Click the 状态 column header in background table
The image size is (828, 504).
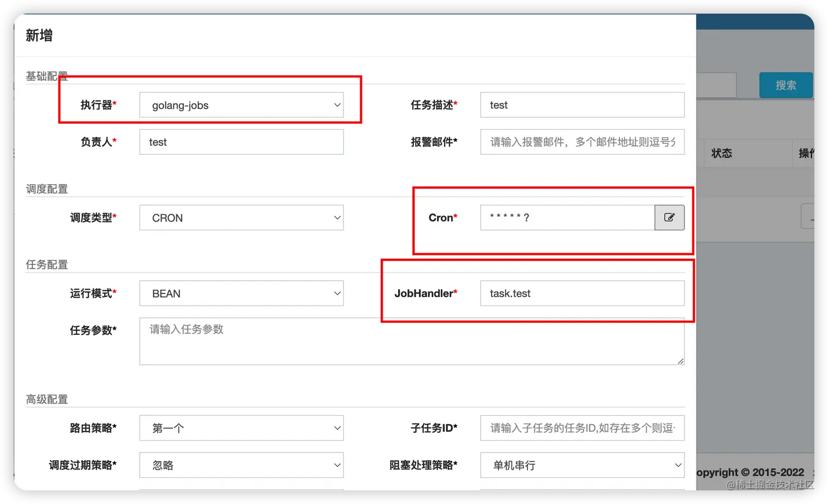click(x=722, y=154)
